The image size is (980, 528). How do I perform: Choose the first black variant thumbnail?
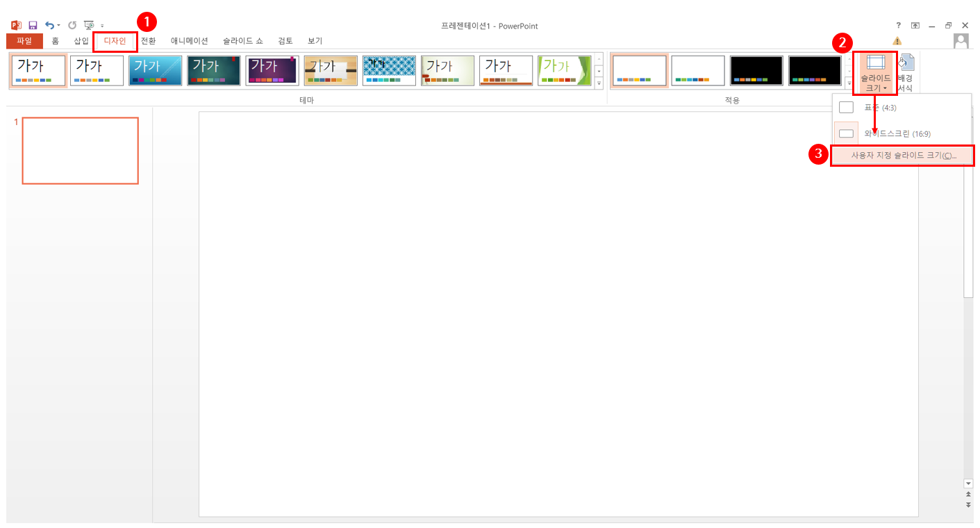tap(756, 71)
